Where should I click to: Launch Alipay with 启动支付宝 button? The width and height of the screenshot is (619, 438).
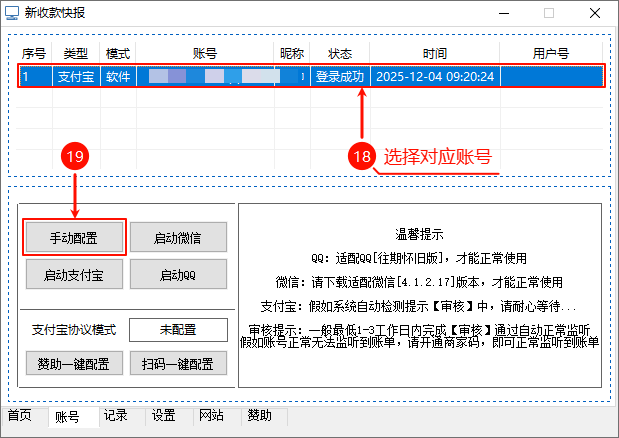tap(75, 273)
